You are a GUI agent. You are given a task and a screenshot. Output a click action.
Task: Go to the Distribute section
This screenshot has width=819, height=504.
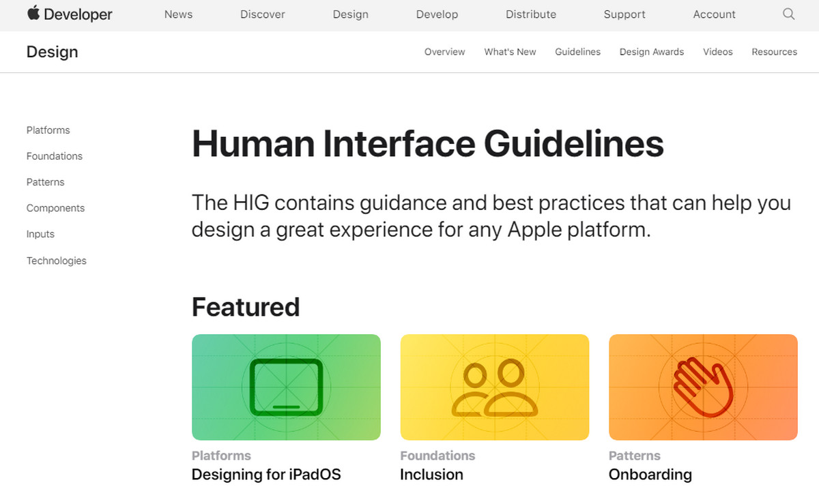pyautogui.click(x=531, y=14)
